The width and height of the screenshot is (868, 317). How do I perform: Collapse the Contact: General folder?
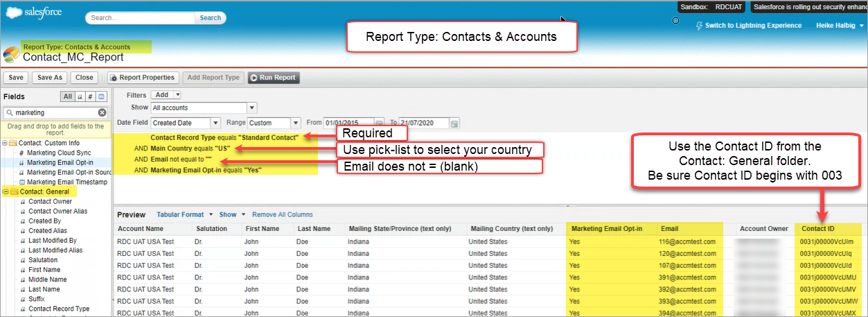pyautogui.click(x=6, y=191)
